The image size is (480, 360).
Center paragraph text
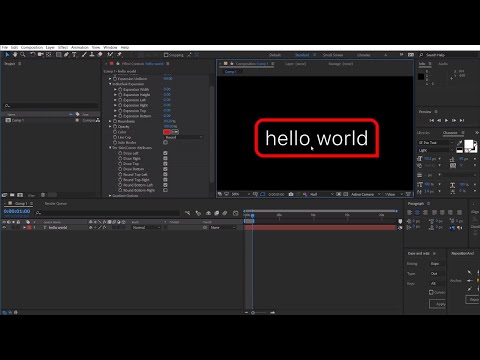coord(417,213)
